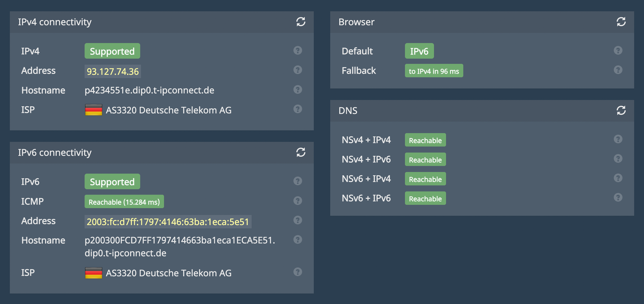Refresh the IPv6 connectivity panel
This screenshot has height=304, width=644.
point(301,152)
